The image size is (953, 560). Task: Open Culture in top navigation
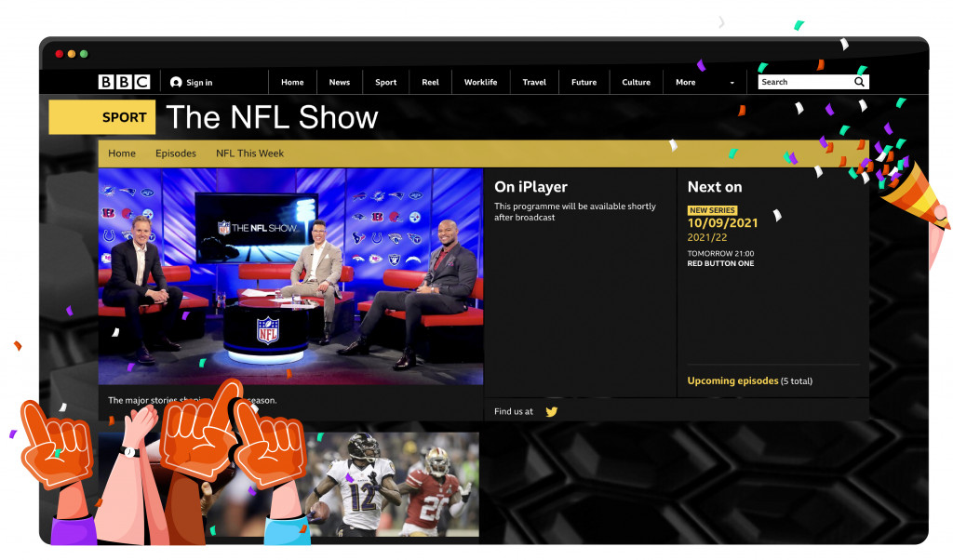637,82
